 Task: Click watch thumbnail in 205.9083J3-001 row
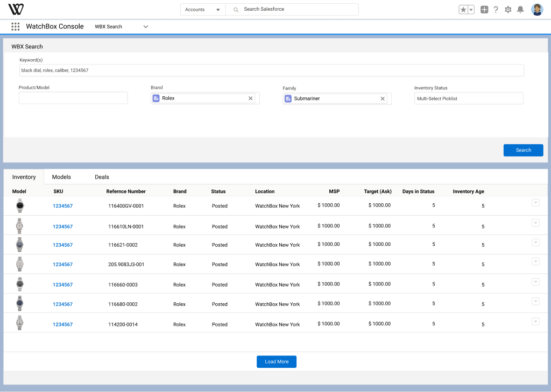(20, 264)
